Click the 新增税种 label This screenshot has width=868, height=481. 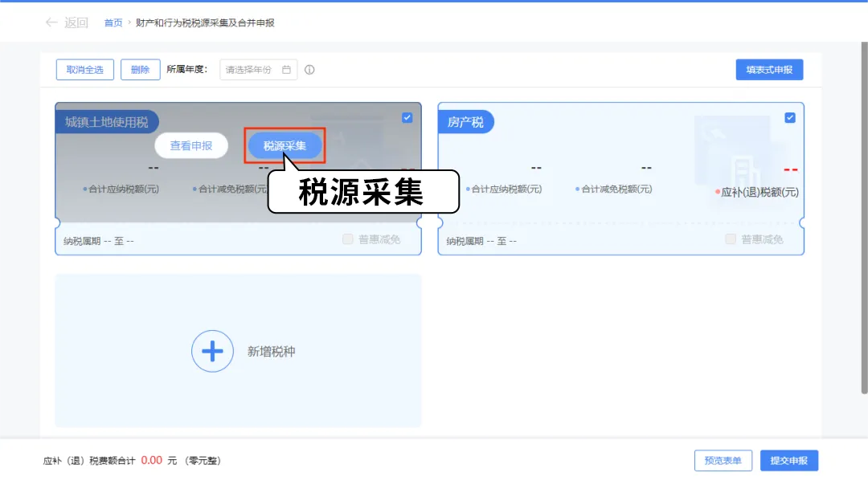(x=272, y=352)
